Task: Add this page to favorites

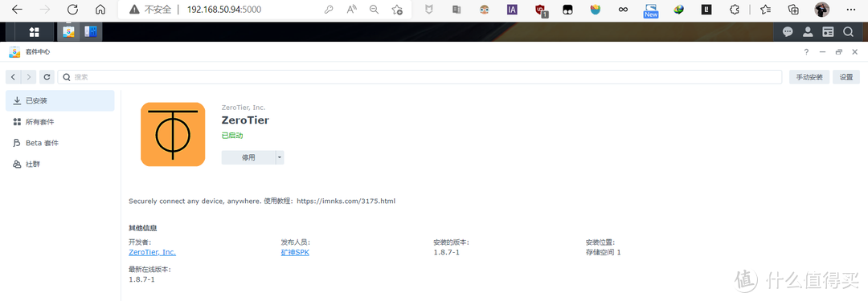Action: tap(397, 10)
